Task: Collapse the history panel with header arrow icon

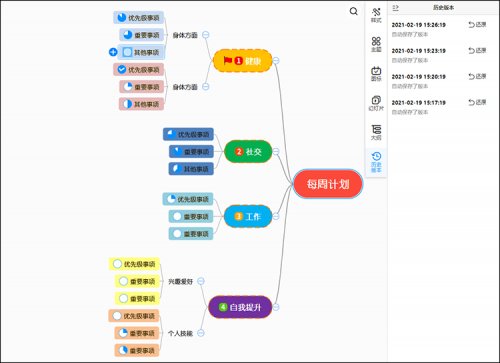Action: pyautogui.click(x=396, y=7)
